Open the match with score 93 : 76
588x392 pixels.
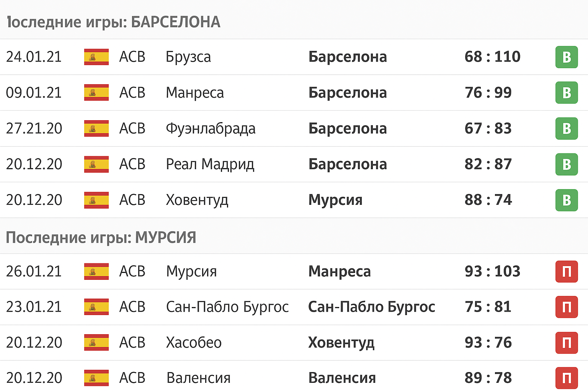pyautogui.click(x=488, y=343)
